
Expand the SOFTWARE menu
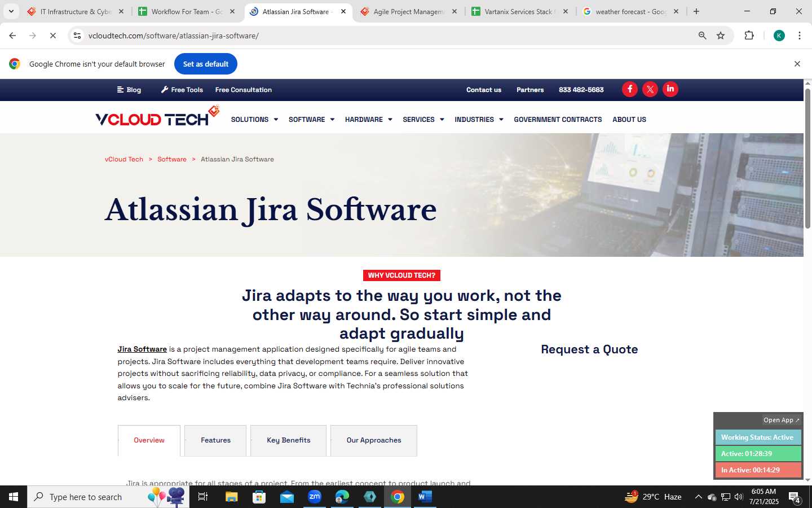click(x=311, y=120)
